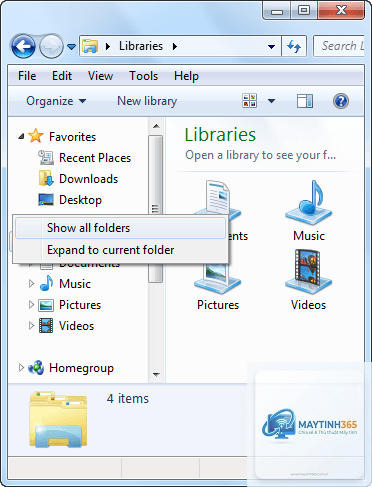
Task: Choose Expand to current folder
Action: tap(120, 250)
